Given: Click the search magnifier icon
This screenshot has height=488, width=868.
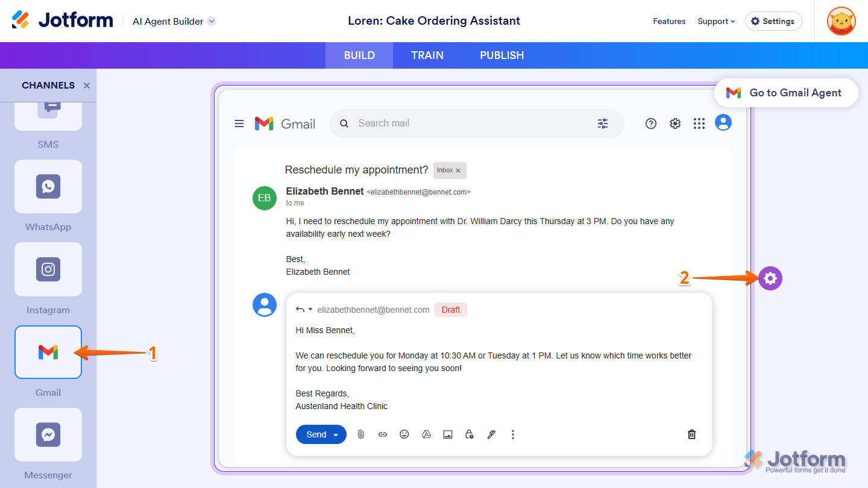Looking at the screenshot, I should click(x=344, y=124).
